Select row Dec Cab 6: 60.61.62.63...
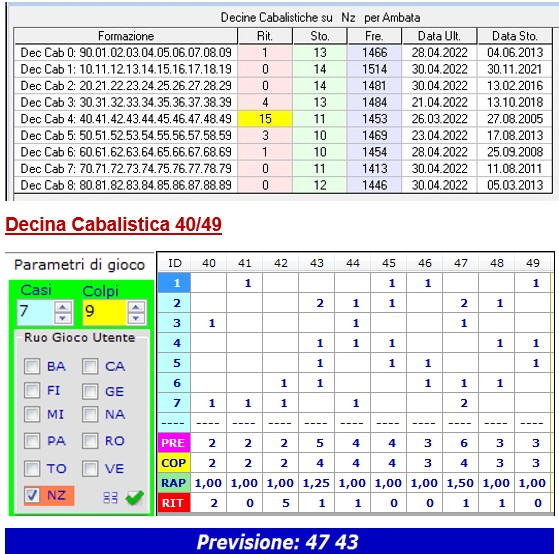This screenshot has width=559, height=554. (x=283, y=152)
